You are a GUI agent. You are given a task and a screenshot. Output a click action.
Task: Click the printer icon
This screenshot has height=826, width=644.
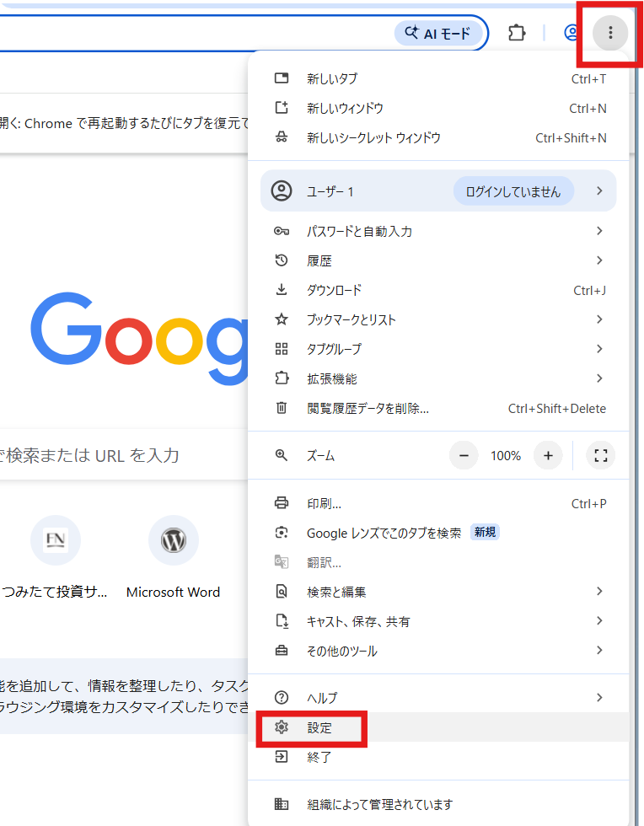282,502
